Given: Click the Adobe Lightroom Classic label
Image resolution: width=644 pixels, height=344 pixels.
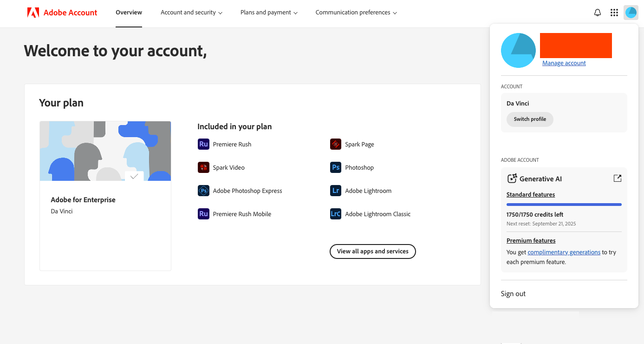Looking at the screenshot, I should tap(378, 214).
